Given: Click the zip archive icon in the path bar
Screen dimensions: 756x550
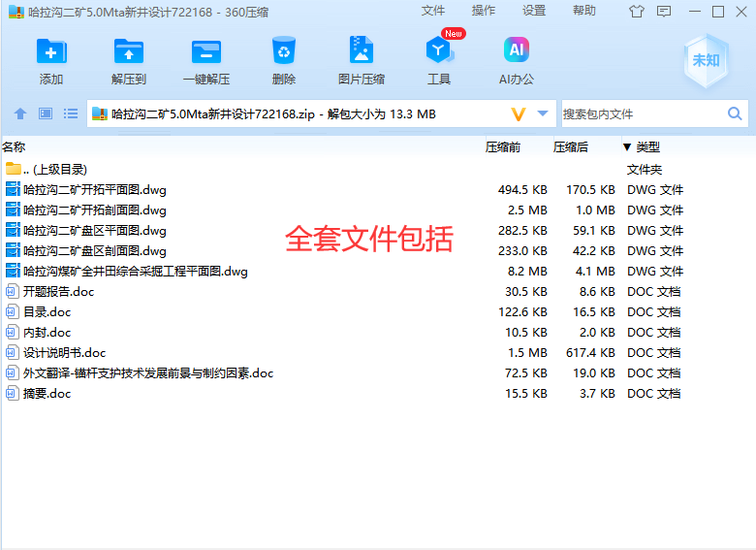Looking at the screenshot, I should (x=99, y=113).
